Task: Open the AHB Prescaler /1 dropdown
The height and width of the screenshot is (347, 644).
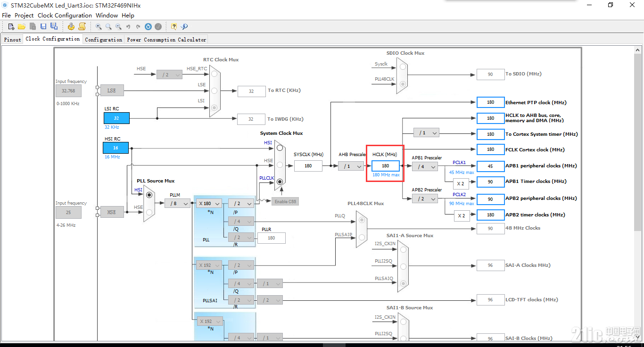Action: click(x=351, y=166)
